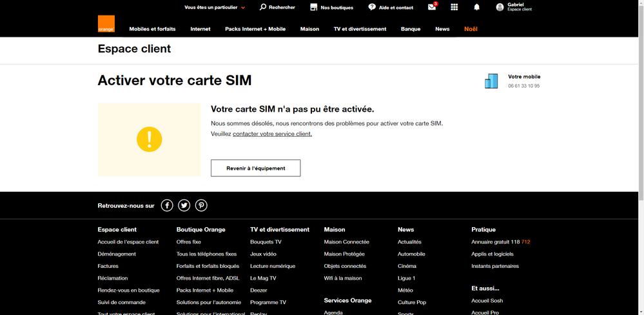644x315 pixels.
Task: Open Automobile footer link
Action: click(x=411, y=254)
